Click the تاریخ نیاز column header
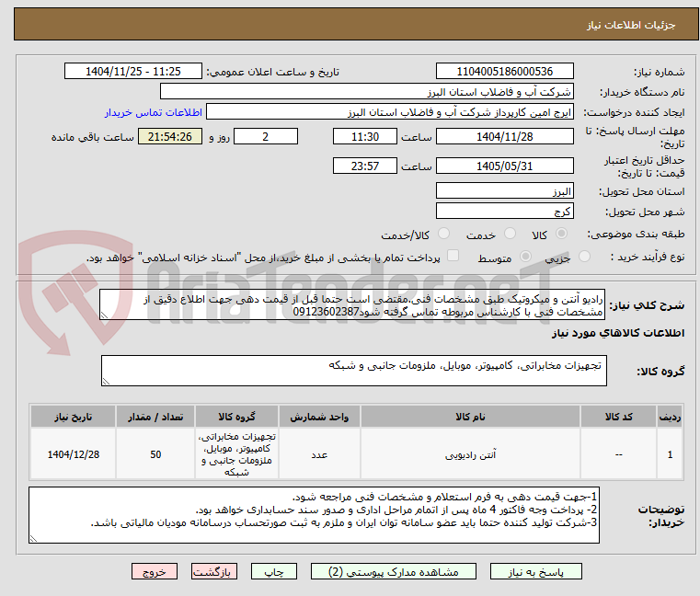 coord(74,417)
